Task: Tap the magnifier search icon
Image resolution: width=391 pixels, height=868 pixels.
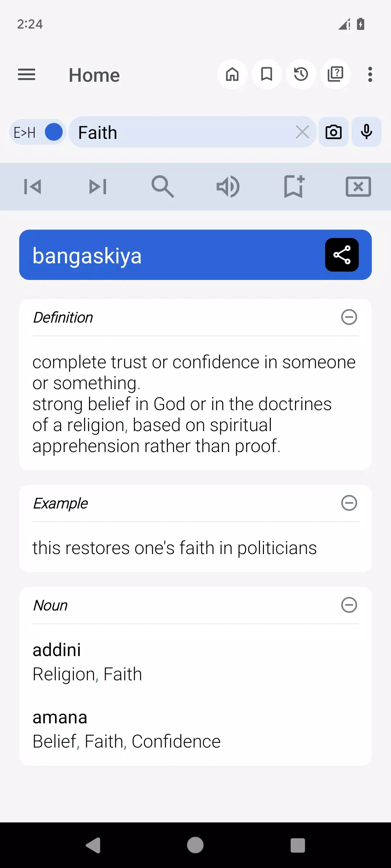Action: (x=163, y=187)
